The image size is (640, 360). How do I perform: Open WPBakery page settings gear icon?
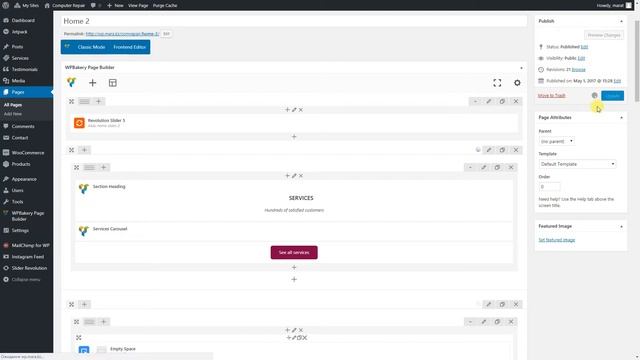(x=517, y=83)
